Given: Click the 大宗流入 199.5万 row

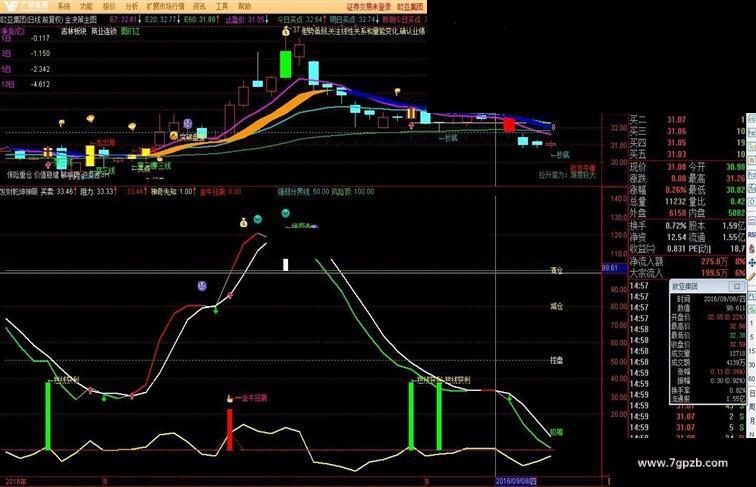Looking at the screenshot, I should coord(688,273).
